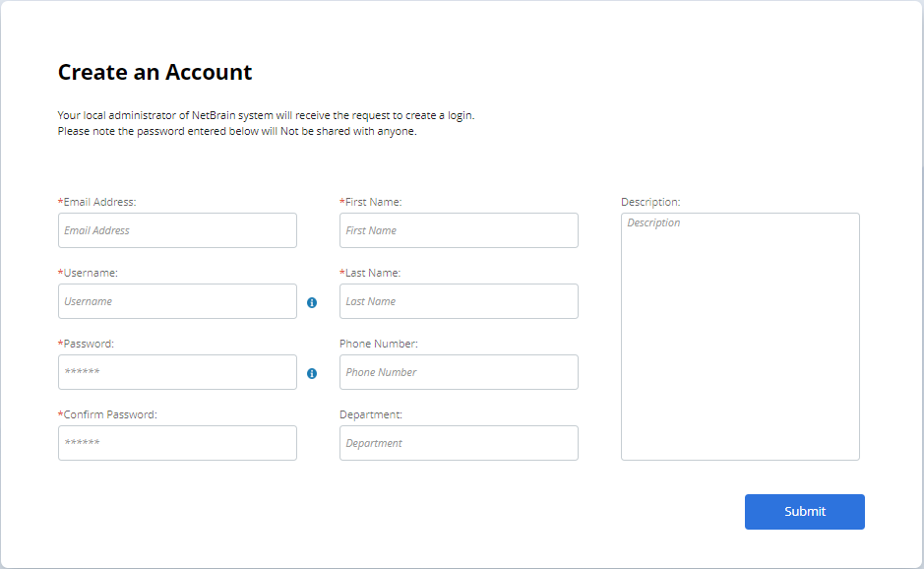Open the Username requirements tooltip icon
The image size is (924, 569).
tap(312, 303)
